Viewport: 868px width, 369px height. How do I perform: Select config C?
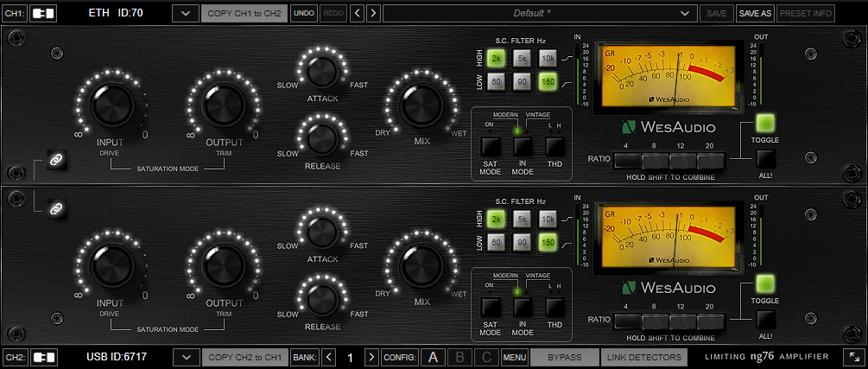tap(486, 357)
